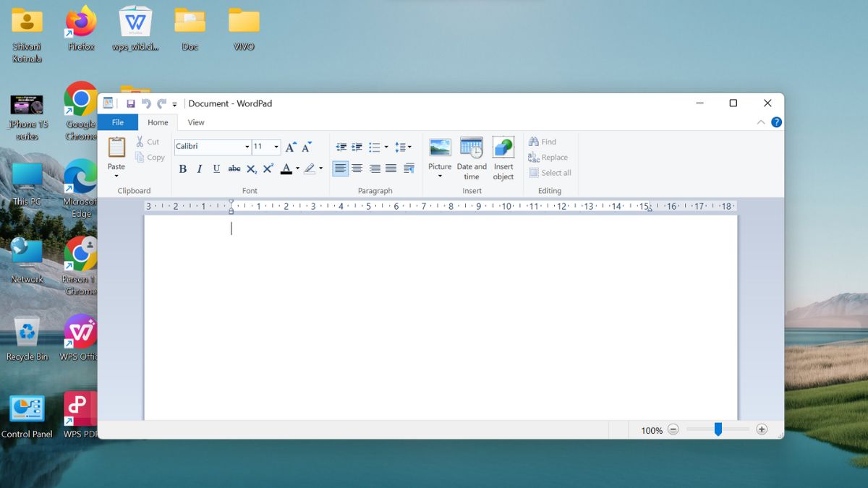Toggle center paragraph alignment

click(357, 168)
